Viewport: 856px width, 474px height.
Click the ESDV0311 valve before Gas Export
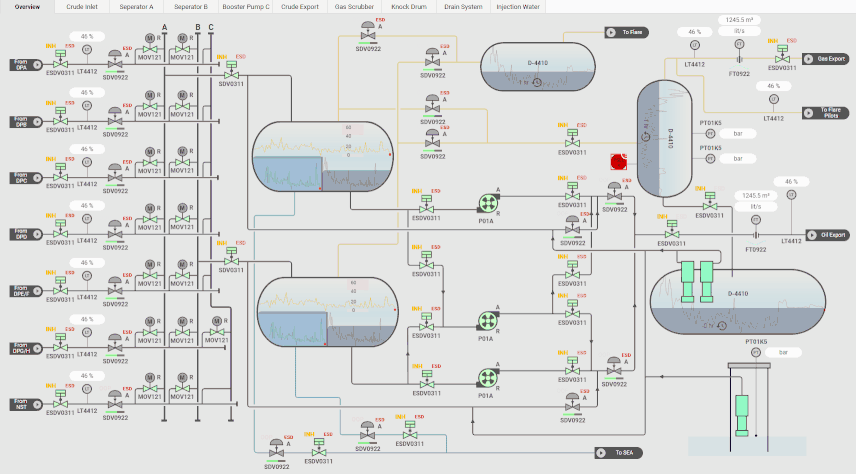click(x=782, y=58)
